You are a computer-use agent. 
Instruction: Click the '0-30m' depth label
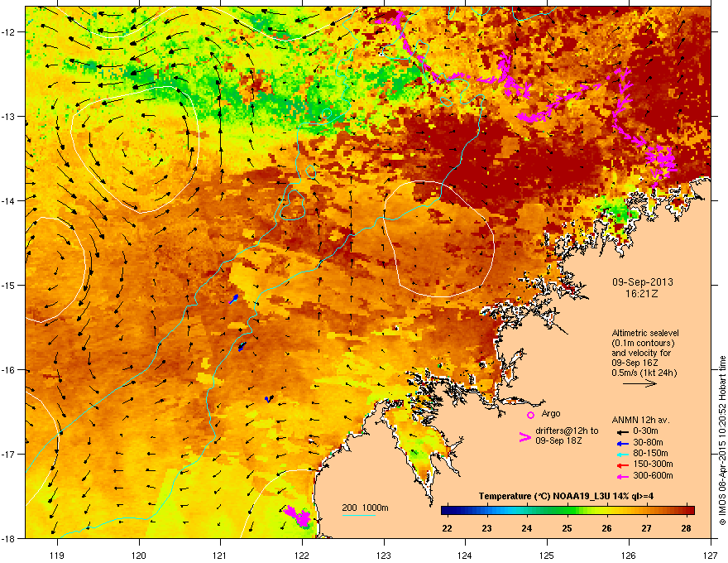[x=645, y=431]
